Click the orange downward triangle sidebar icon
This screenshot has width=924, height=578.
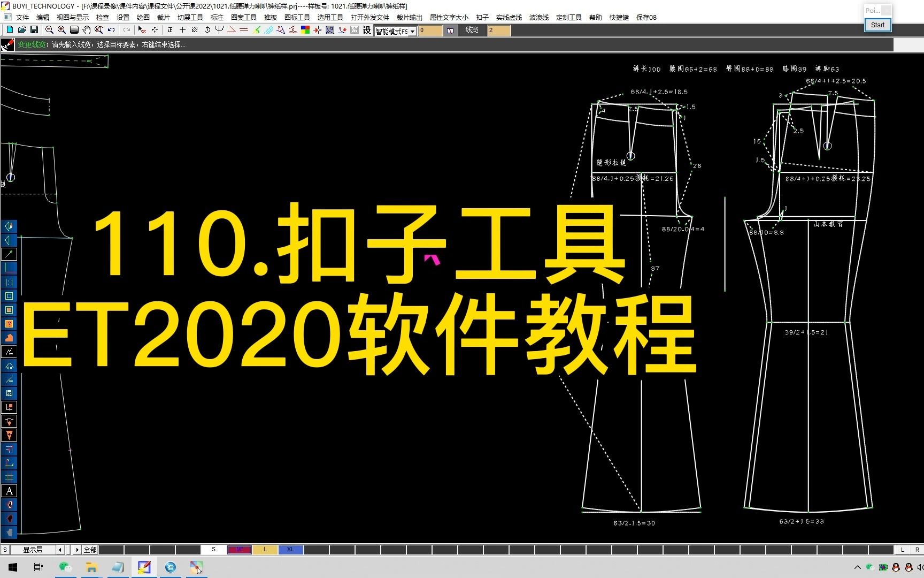coord(9,435)
